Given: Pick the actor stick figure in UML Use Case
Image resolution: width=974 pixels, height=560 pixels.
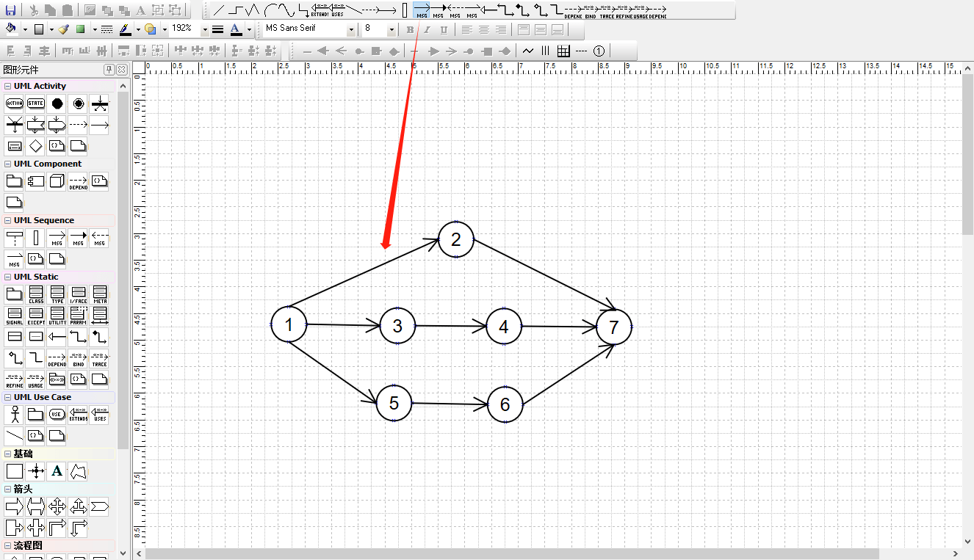Looking at the screenshot, I should pos(14,415).
